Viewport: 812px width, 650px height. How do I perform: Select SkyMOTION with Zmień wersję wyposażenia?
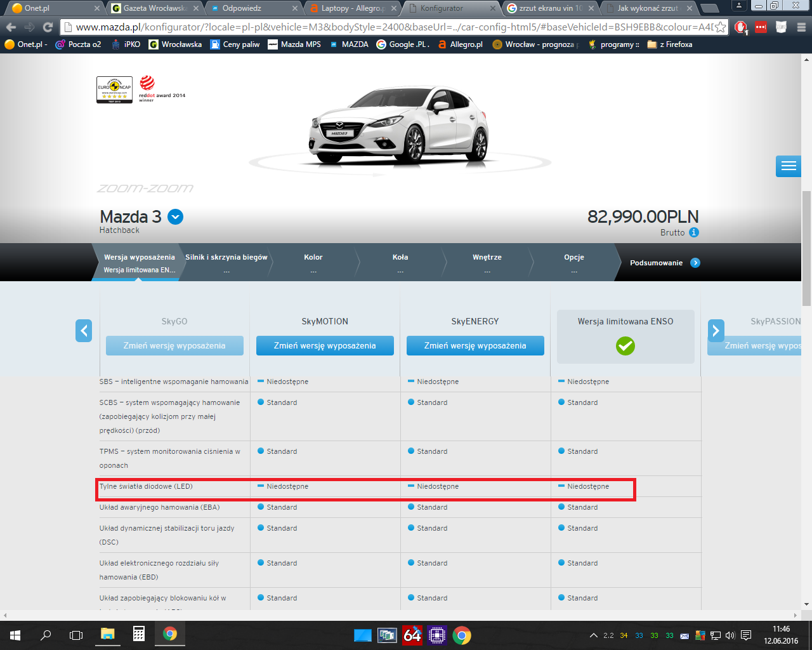point(325,346)
